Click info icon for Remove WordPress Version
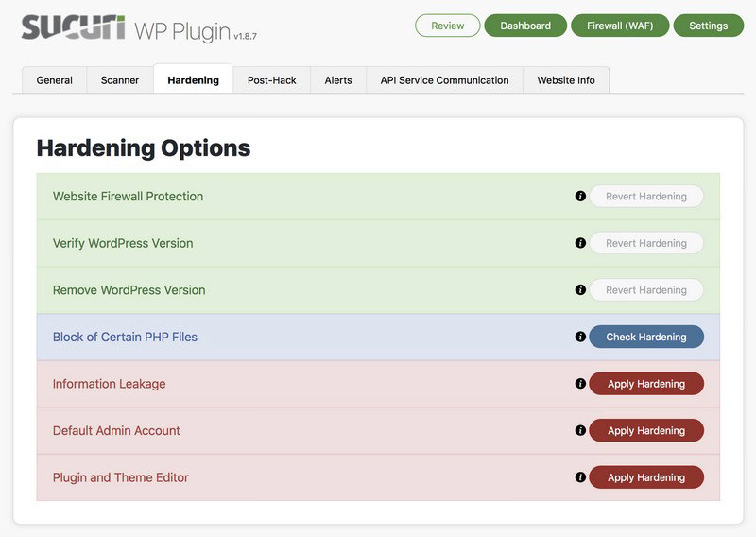Screen dimensions: 756x537 pos(580,289)
